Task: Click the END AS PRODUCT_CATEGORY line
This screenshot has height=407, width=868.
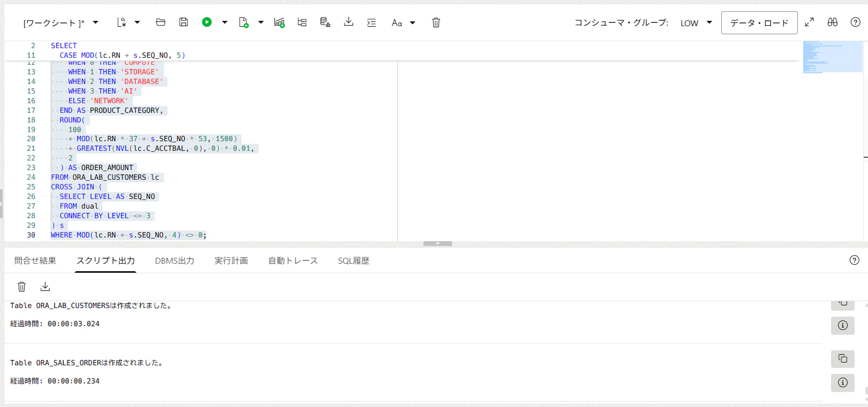Action: click(x=111, y=110)
